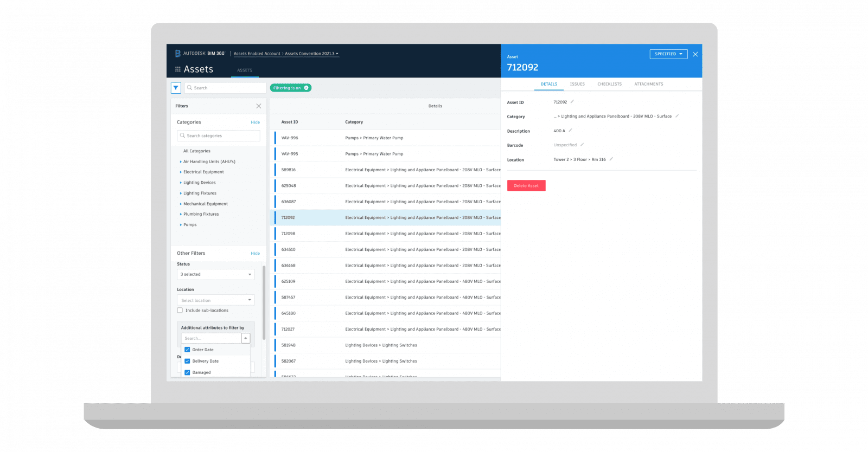
Task: Uncheck the Delivery Date attribute
Action: 187,361
